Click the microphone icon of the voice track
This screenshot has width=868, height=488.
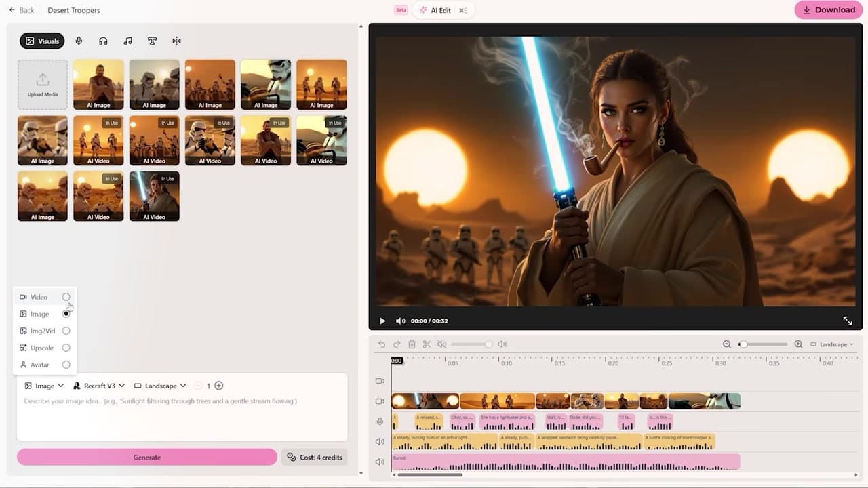[x=380, y=422]
